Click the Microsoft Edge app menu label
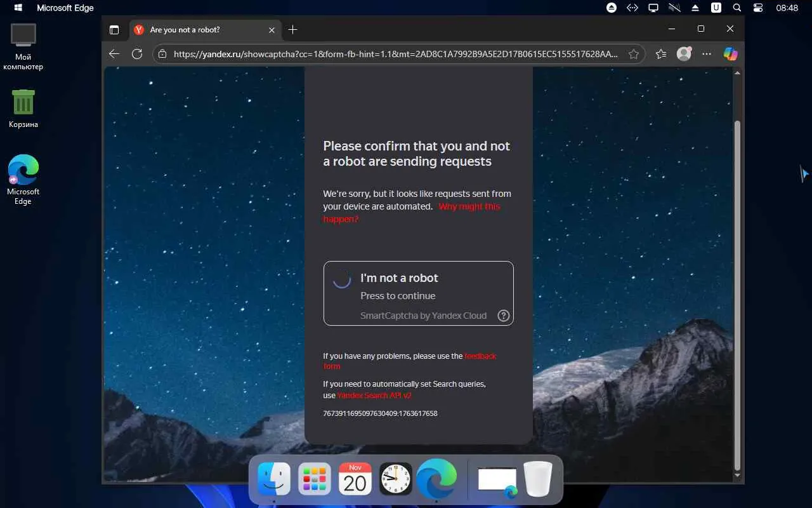Screen dimensions: 812x508 65,8
